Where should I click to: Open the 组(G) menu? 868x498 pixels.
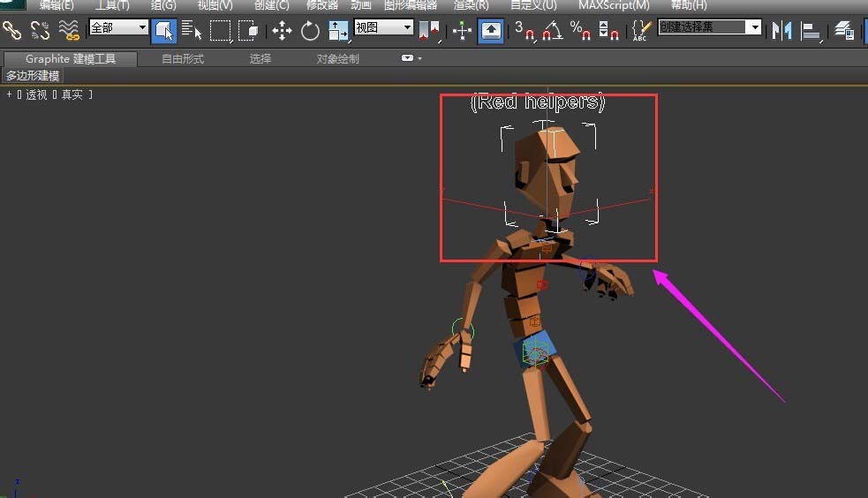[x=163, y=5]
